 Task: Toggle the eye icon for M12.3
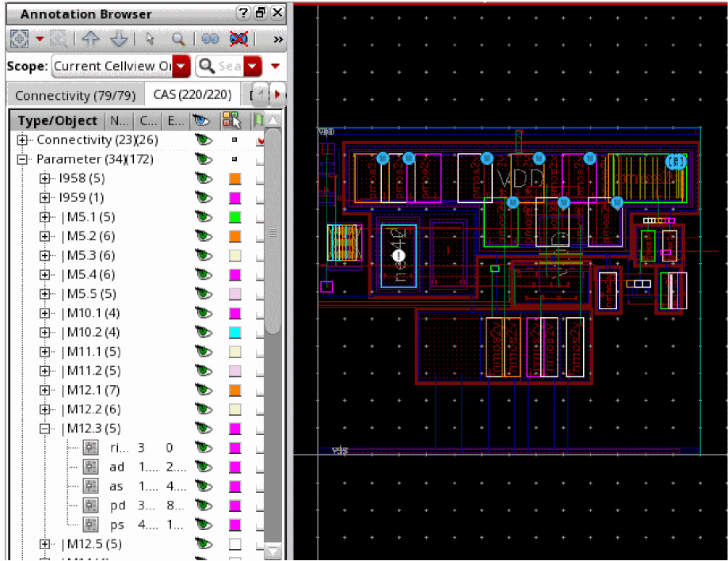click(x=204, y=429)
